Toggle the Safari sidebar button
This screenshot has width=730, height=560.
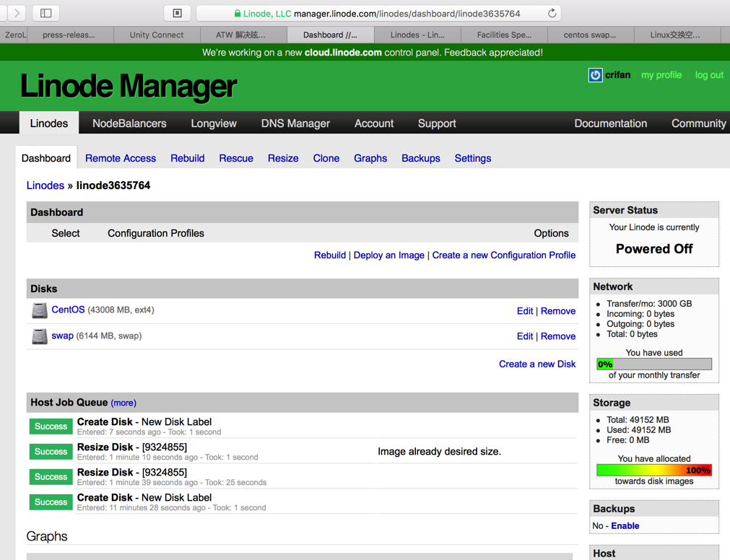click(x=45, y=13)
